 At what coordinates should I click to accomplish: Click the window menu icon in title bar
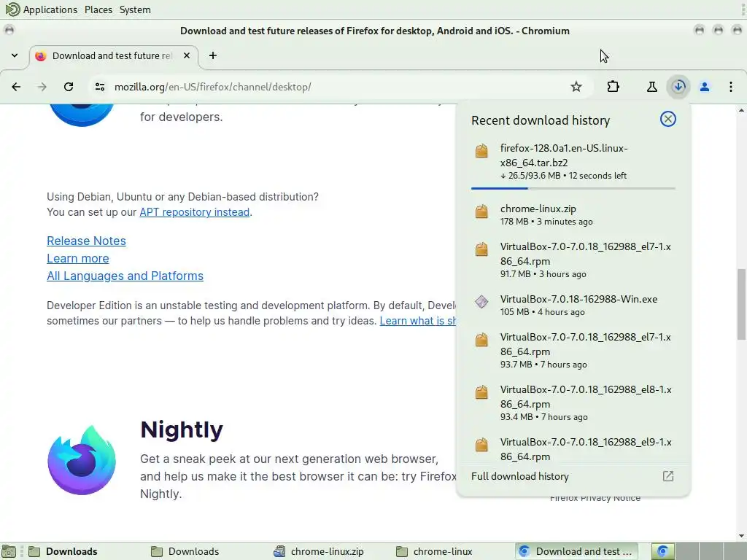point(9,31)
